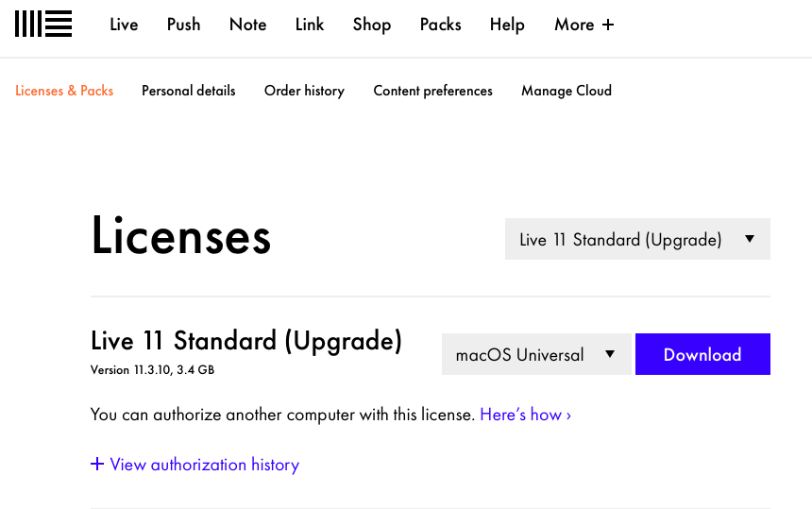Viewport: 812px width, 509px height.
Task: Navigate to Link in top menu
Action: tap(310, 25)
